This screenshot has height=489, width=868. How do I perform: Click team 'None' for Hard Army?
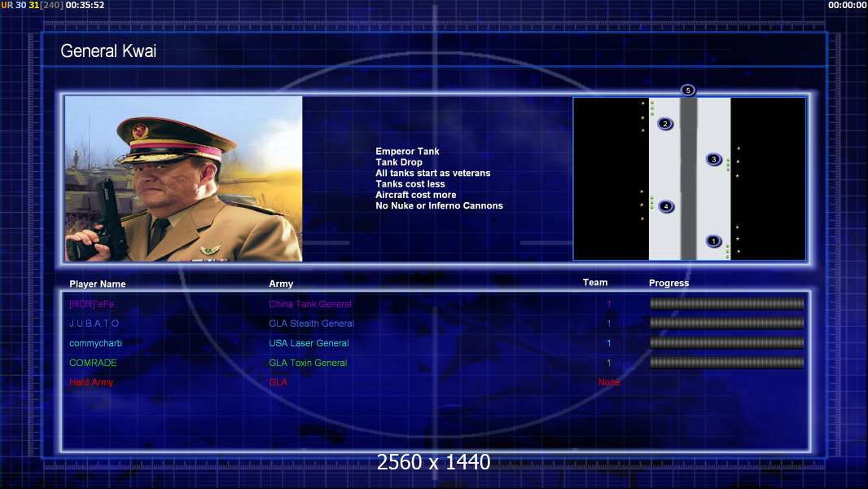608,382
